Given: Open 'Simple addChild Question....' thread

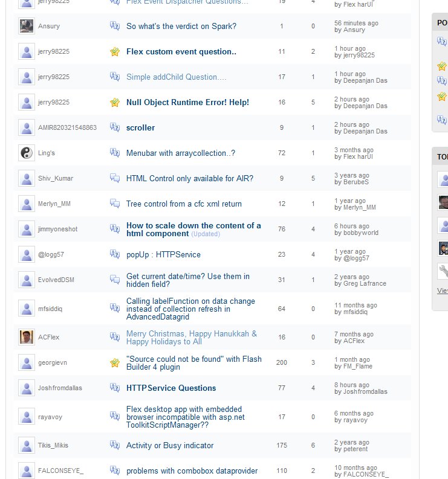Looking at the screenshot, I should [x=177, y=77].
